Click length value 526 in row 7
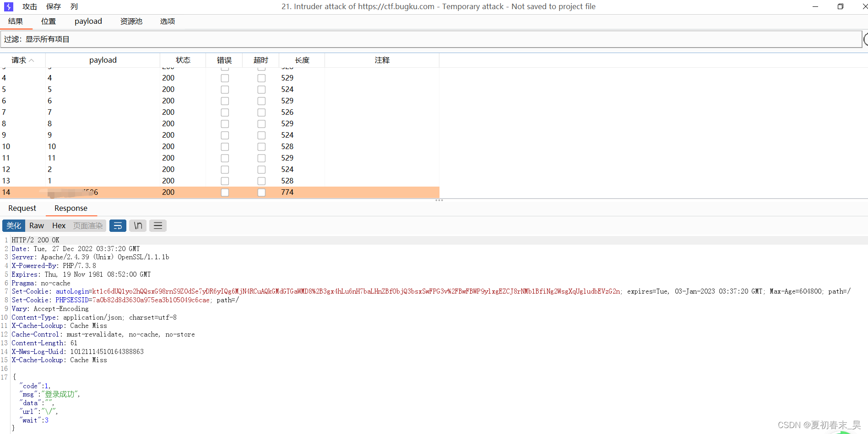 pyautogui.click(x=288, y=113)
